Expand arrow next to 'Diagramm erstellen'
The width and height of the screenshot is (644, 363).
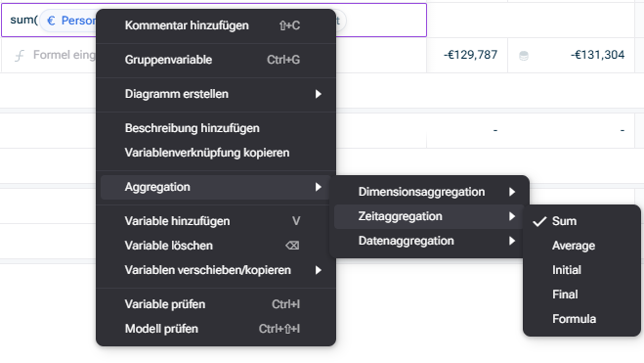[319, 94]
